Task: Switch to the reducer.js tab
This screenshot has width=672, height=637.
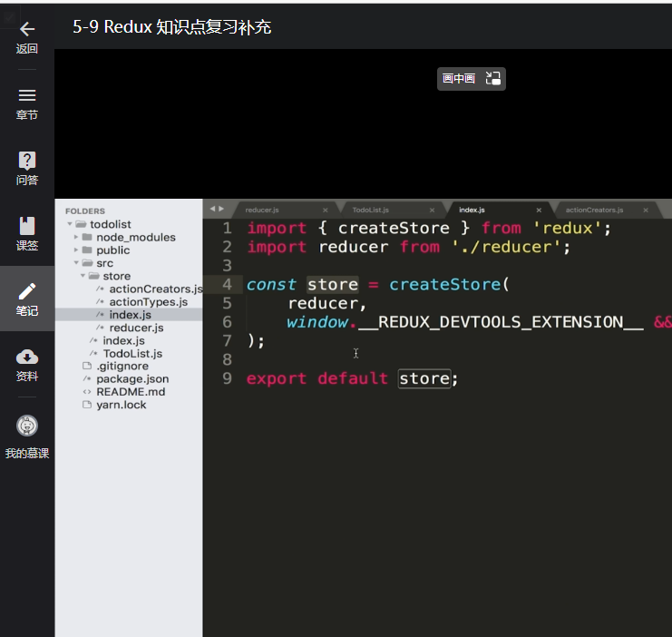Action: 262,210
